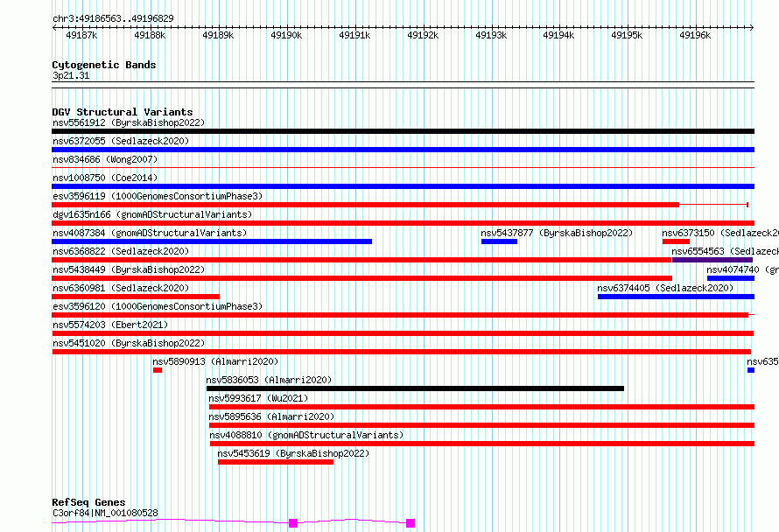Screen dimensions: 779x532
Task: Click nsv5453619 (ByrskaBishop2022) label
Action: coord(293,453)
